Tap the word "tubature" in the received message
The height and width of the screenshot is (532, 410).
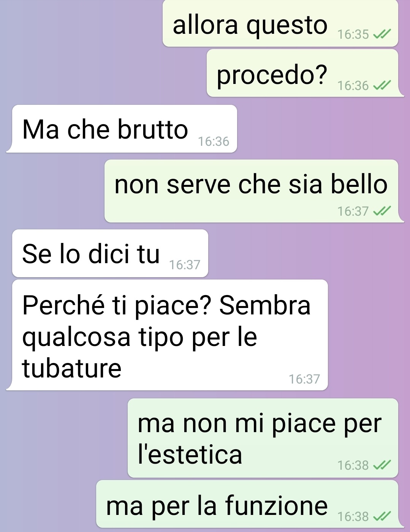pyautogui.click(x=72, y=368)
